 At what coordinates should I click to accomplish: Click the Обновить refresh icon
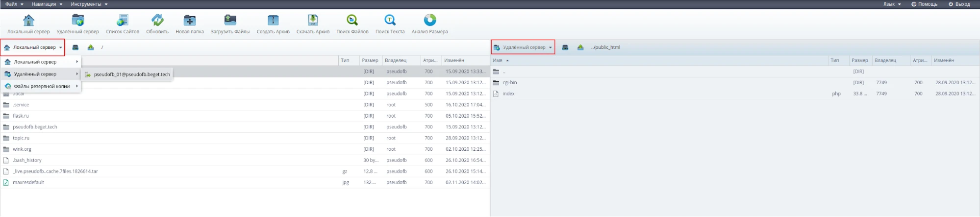[157, 21]
